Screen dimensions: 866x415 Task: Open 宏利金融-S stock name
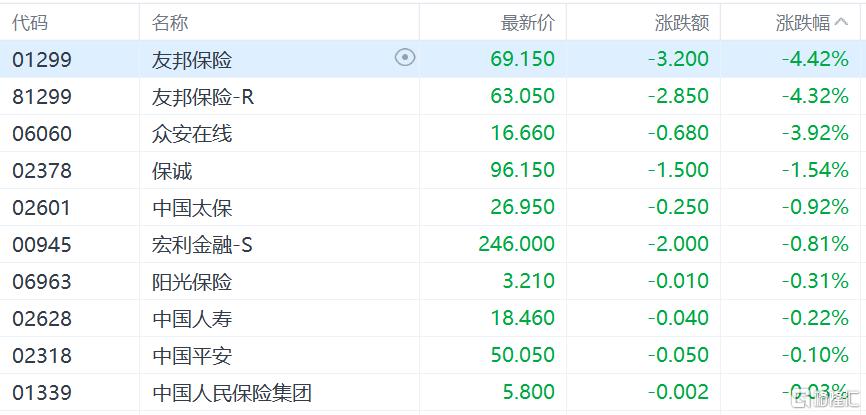pyautogui.click(x=202, y=244)
